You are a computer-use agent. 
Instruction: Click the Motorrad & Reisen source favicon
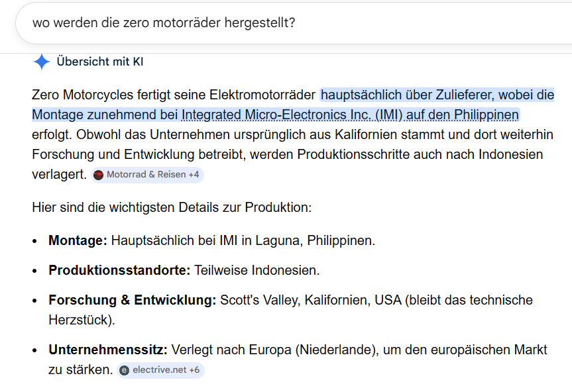pos(99,175)
